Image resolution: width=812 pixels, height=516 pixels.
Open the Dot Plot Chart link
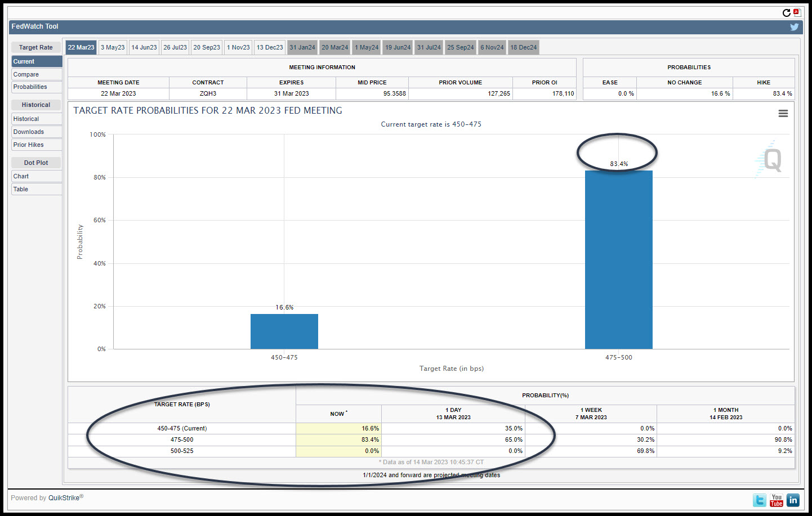click(x=37, y=176)
